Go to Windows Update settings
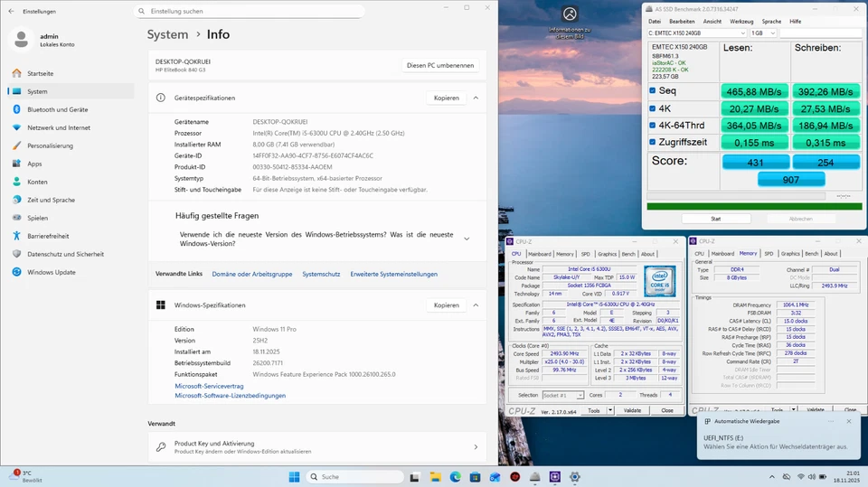The height and width of the screenshot is (487, 868). coord(51,272)
